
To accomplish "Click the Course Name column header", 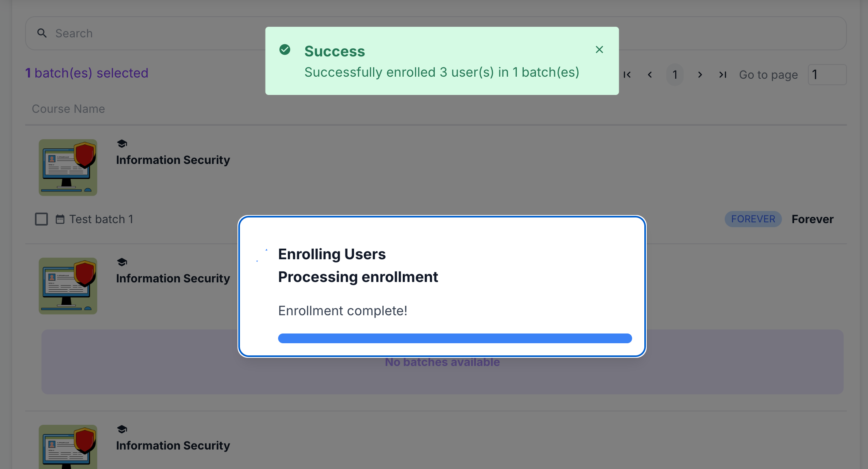I will click(68, 109).
